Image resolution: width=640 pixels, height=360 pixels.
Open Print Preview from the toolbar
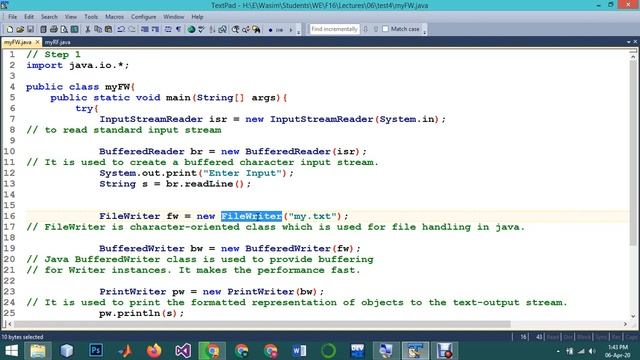pos(64,29)
